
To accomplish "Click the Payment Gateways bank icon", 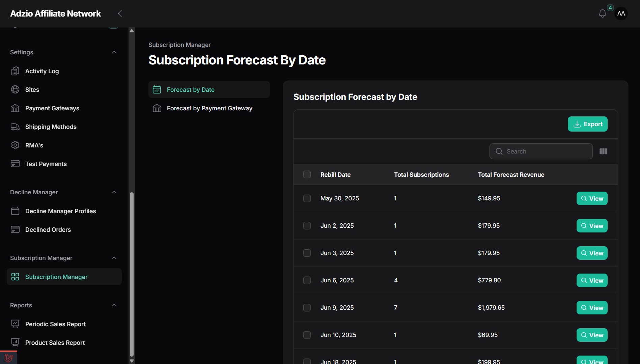I will (x=15, y=108).
